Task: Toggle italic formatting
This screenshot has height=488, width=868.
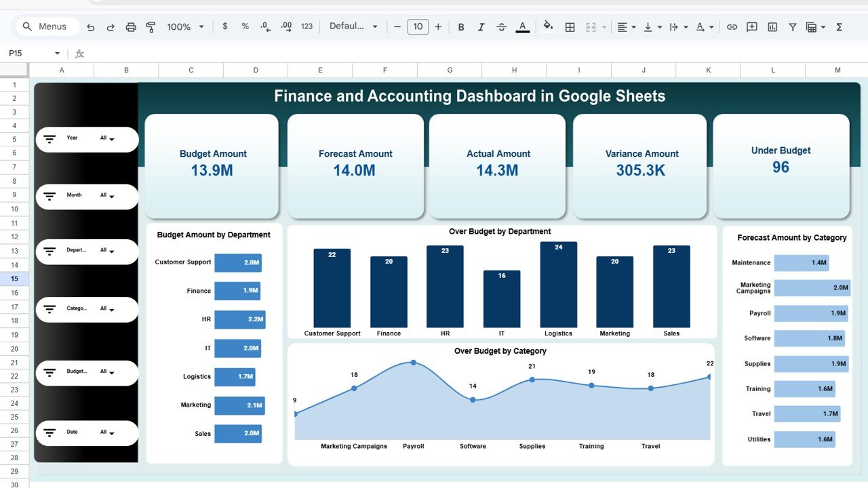Action: 481,27
